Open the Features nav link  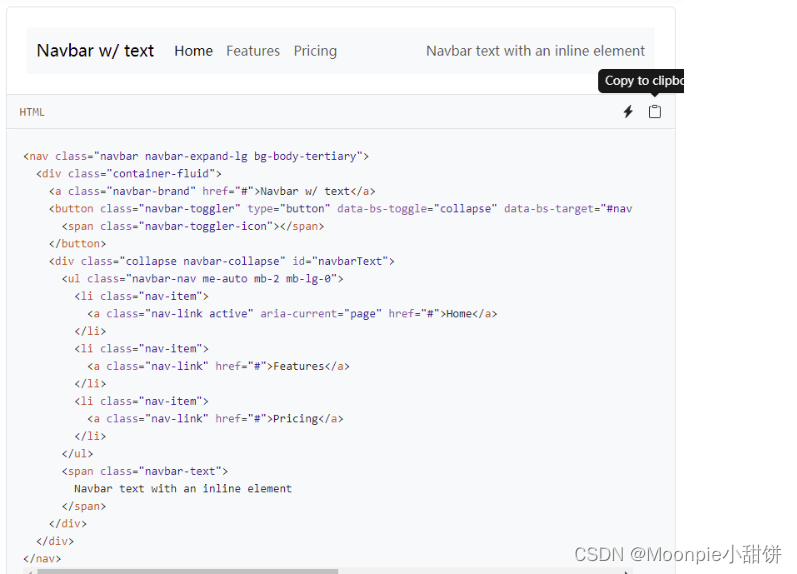(x=253, y=51)
